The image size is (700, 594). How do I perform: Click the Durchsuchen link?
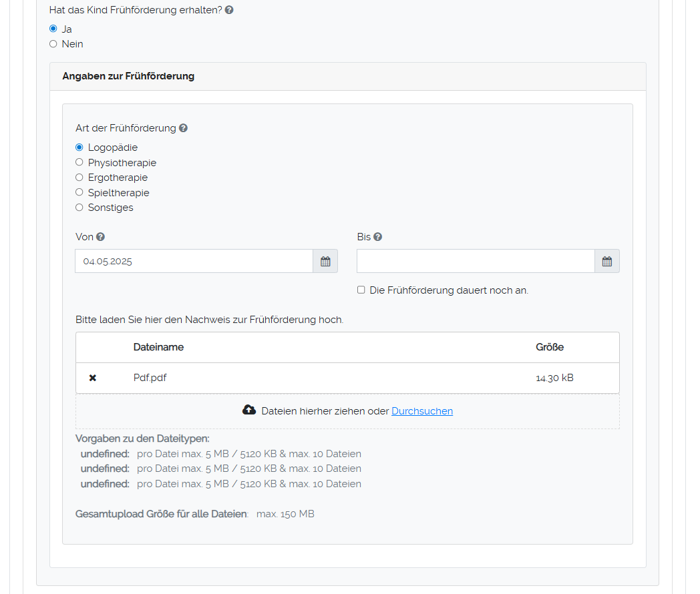point(421,411)
